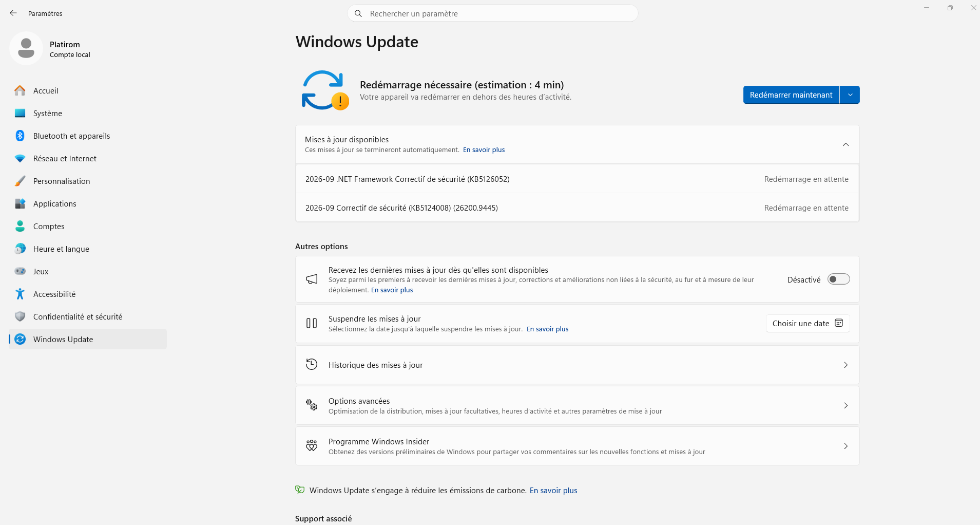Click the pause icon next to Suspendre
Image resolution: width=980 pixels, height=525 pixels.
312,323
